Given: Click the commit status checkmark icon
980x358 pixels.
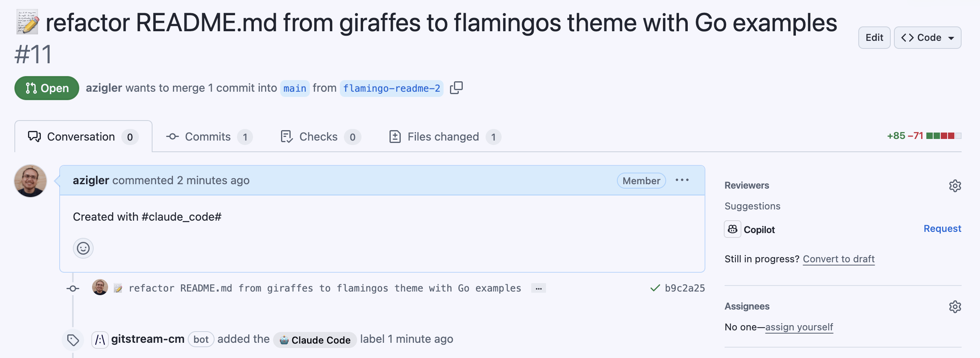Looking at the screenshot, I should pyautogui.click(x=655, y=288).
